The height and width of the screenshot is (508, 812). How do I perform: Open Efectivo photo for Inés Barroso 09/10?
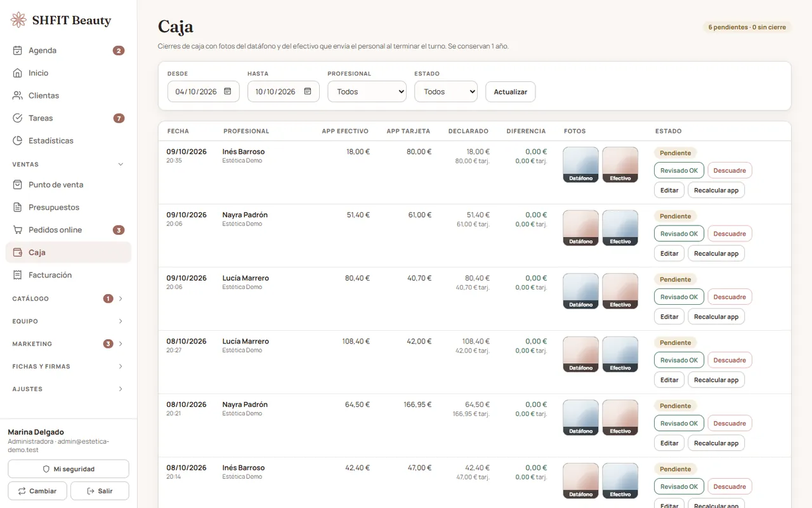click(x=620, y=165)
